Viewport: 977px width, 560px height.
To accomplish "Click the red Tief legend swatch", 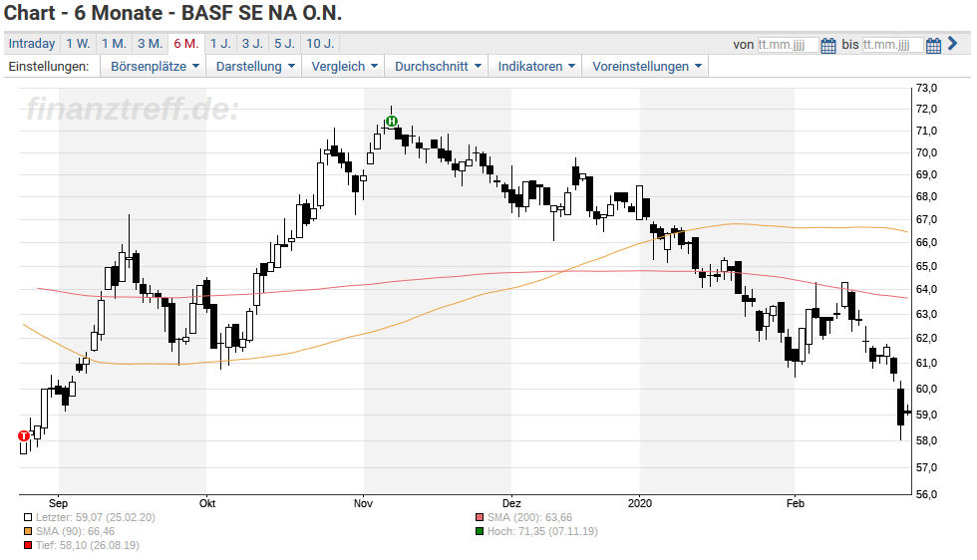I will point(28,546).
